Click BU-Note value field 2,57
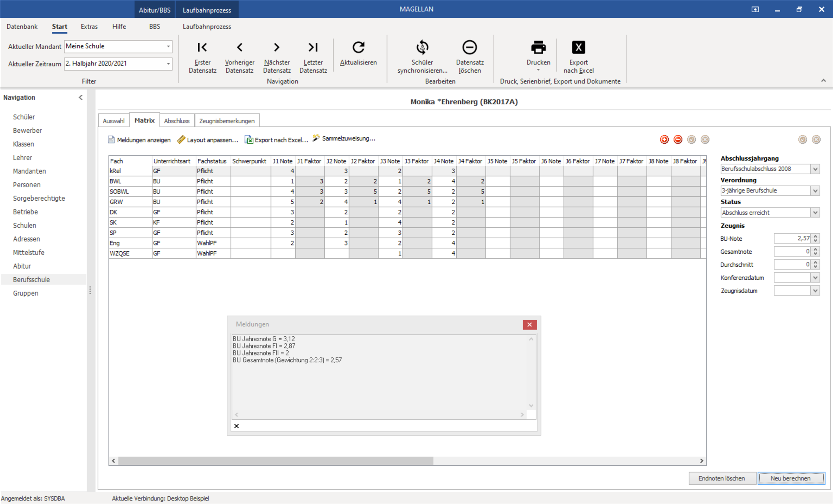 tap(793, 238)
